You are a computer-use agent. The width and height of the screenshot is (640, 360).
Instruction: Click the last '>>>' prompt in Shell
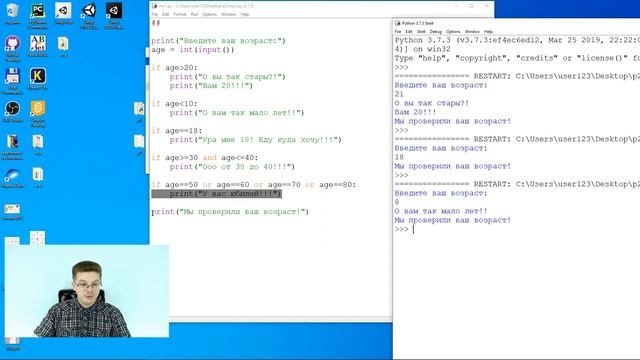point(401,229)
